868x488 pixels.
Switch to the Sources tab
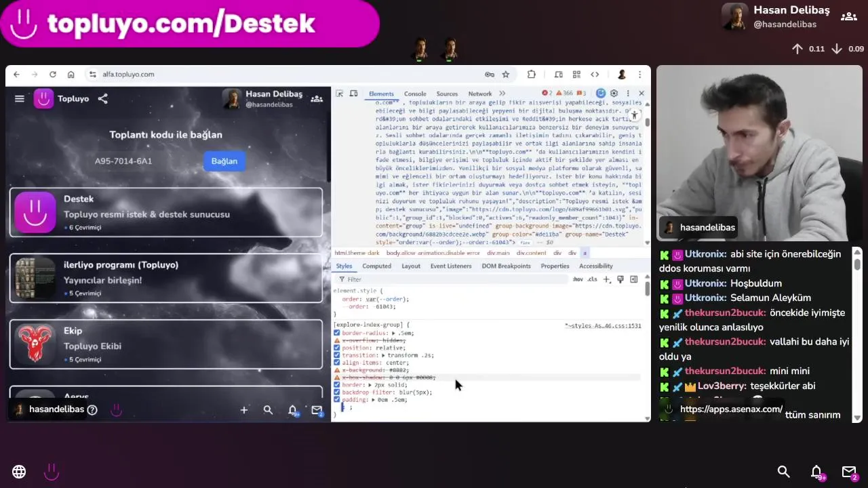coord(447,94)
